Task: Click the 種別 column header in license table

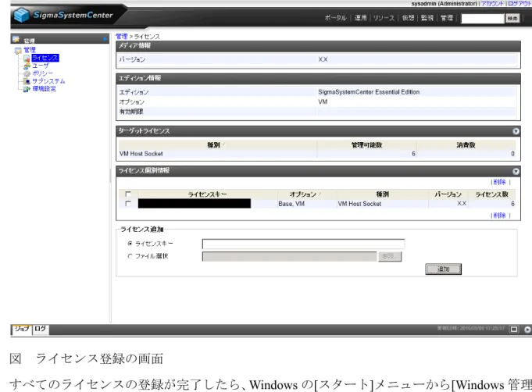Action: pos(382,194)
